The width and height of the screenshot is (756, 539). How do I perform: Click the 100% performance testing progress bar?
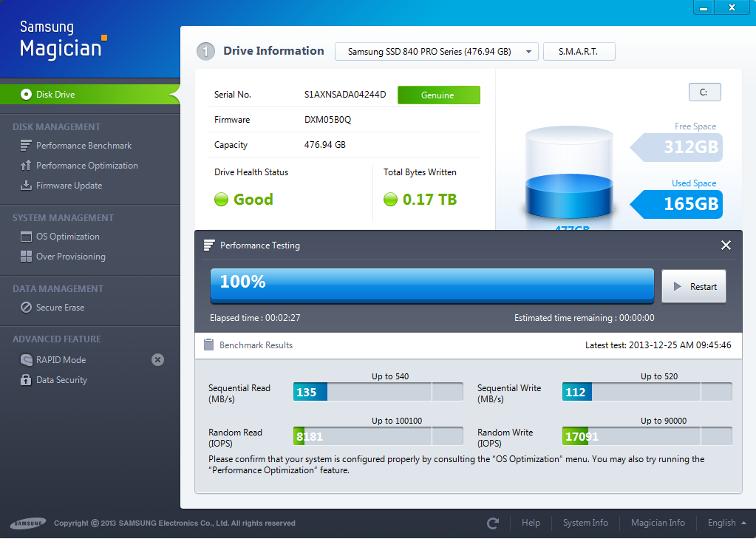point(432,285)
